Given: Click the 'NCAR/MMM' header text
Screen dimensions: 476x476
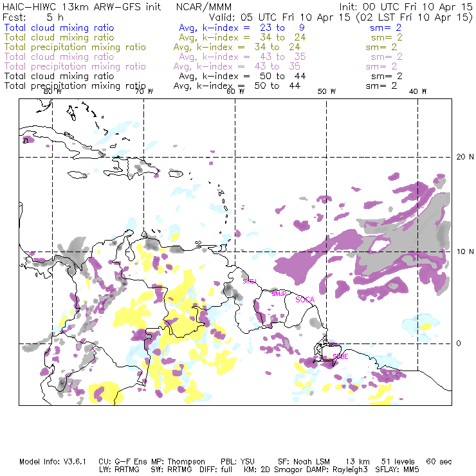Looking at the screenshot, I should 204,7.
